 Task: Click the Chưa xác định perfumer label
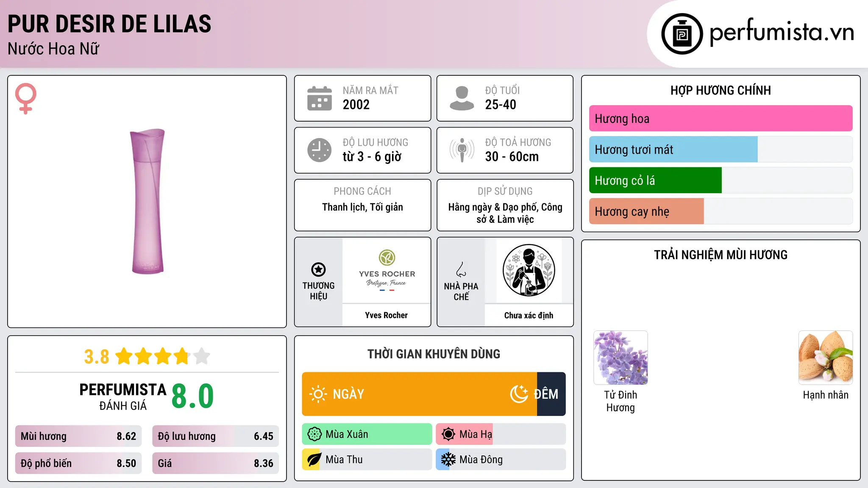(x=529, y=315)
